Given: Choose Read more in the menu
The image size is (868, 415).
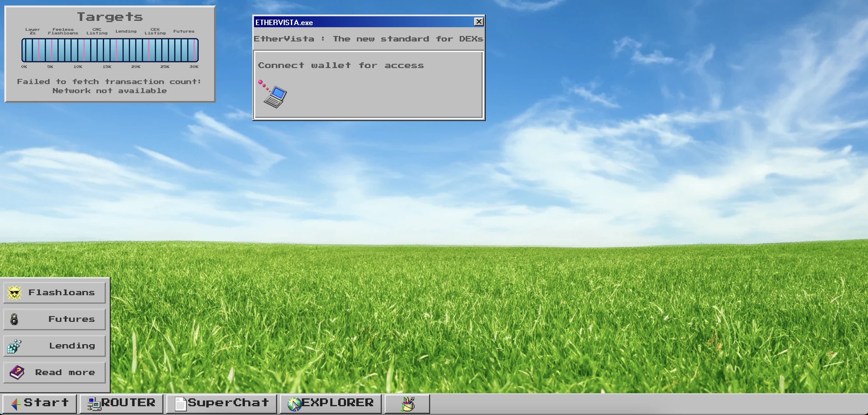Looking at the screenshot, I should [65, 373].
